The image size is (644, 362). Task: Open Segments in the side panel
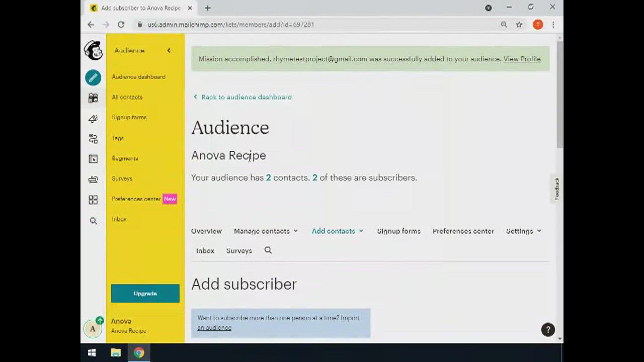coord(125,158)
